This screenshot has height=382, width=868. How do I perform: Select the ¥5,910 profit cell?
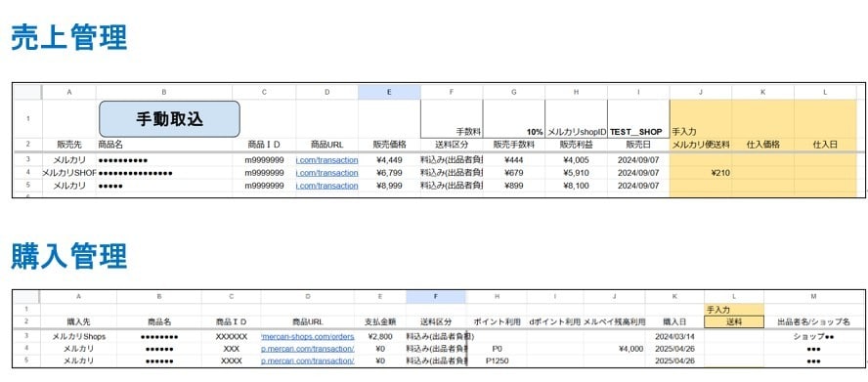[576, 173]
